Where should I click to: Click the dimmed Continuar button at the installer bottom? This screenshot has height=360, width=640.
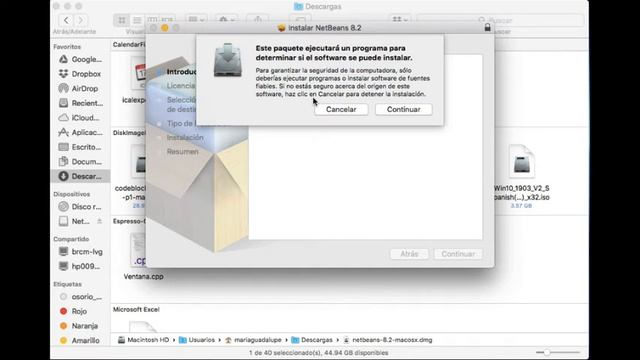458,254
